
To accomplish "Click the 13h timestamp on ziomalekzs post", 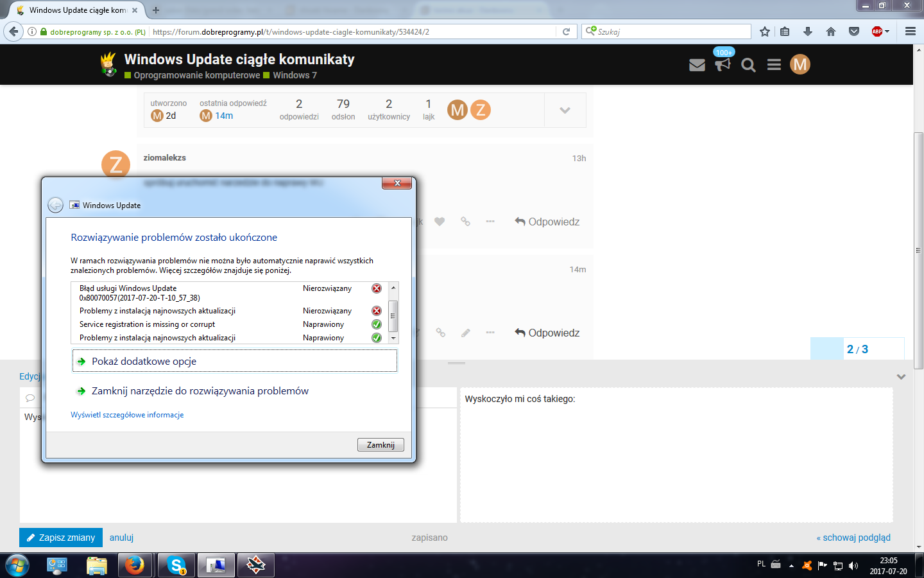I will 579,158.
